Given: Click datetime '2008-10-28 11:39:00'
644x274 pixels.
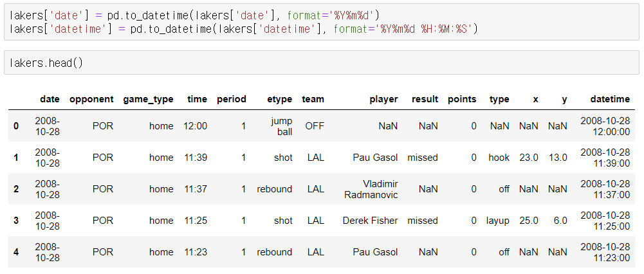Looking at the screenshot, I should 605,158.
